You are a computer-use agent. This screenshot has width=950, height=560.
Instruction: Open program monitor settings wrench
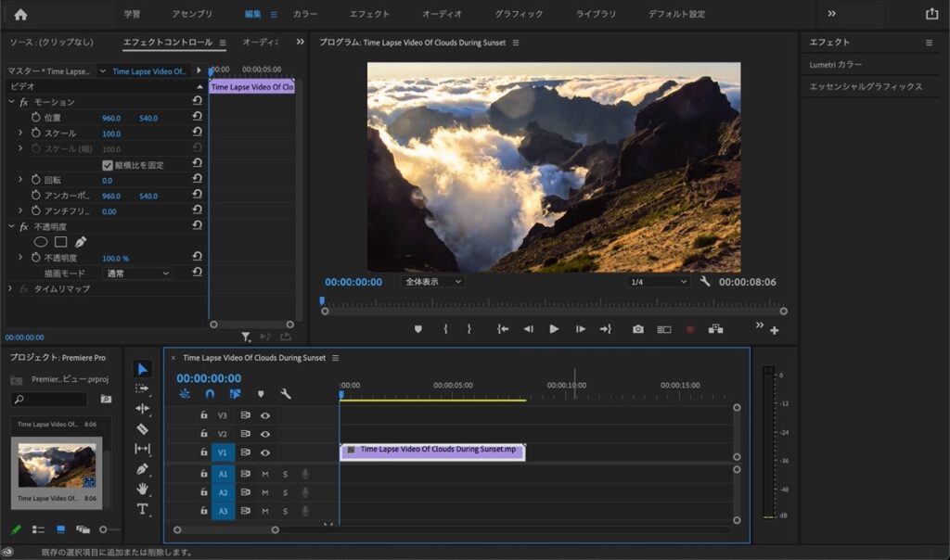(705, 282)
